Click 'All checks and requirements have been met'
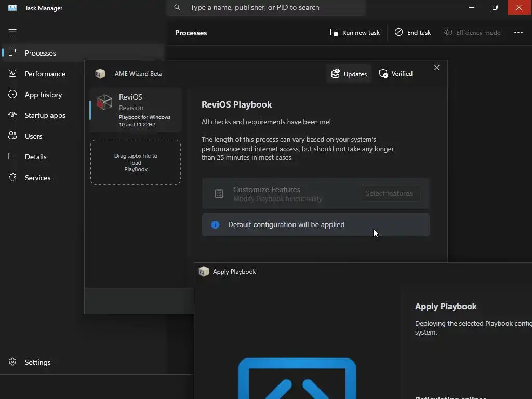Image resolution: width=532 pixels, height=399 pixels. pos(267,122)
